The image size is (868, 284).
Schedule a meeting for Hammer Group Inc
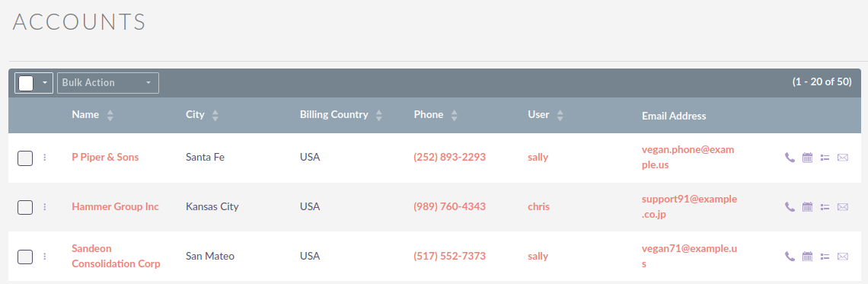pos(808,207)
